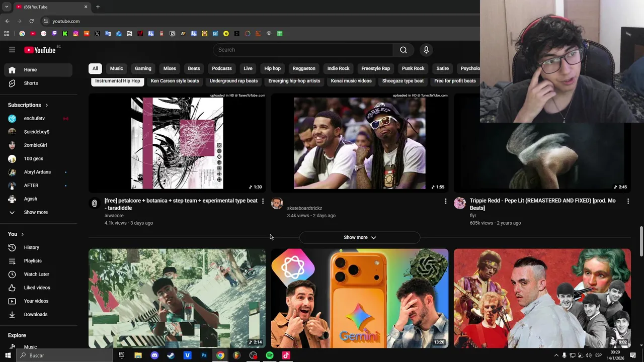
Task: Play the Drake and Lil Wayne thumbnail video
Action: pyautogui.click(x=360, y=143)
